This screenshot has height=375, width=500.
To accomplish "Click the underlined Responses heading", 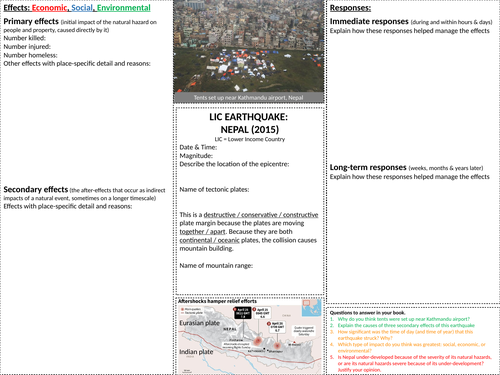I will (x=350, y=8).
